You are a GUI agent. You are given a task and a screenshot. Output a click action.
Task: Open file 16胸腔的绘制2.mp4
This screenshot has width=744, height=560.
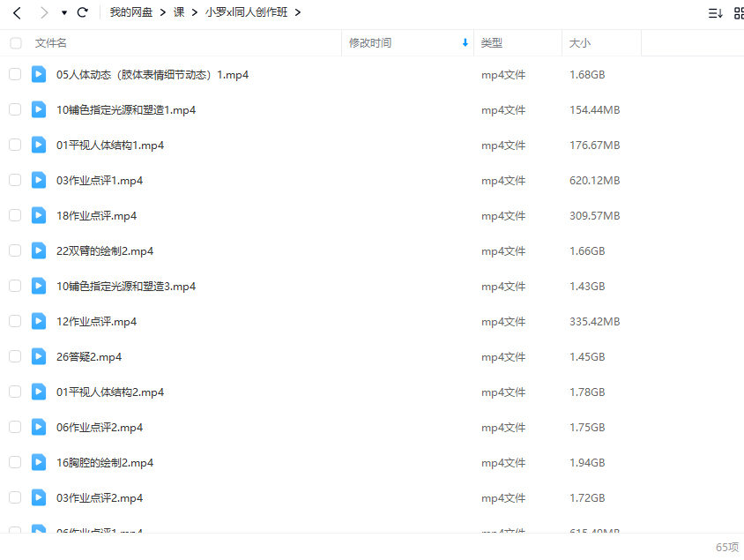pos(105,462)
